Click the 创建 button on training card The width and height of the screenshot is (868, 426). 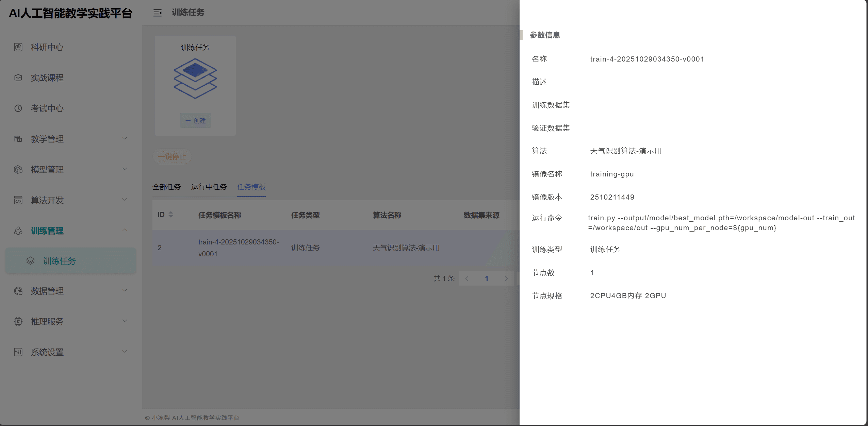click(x=195, y=121)
